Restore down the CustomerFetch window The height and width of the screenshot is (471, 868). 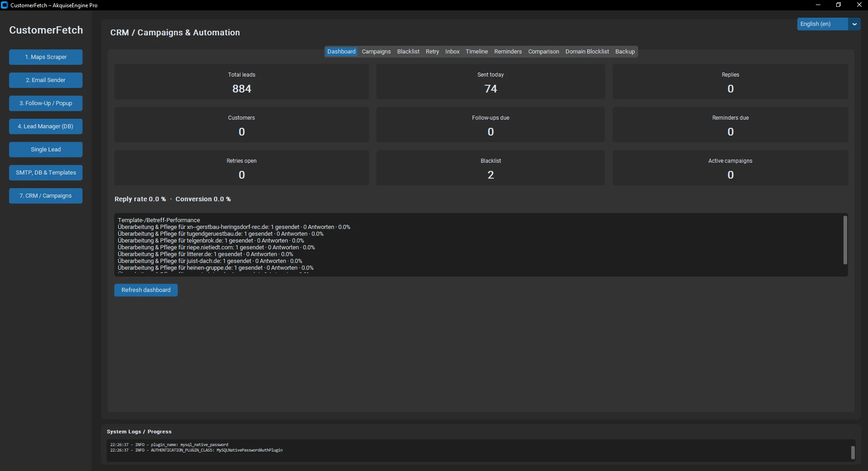839,5
